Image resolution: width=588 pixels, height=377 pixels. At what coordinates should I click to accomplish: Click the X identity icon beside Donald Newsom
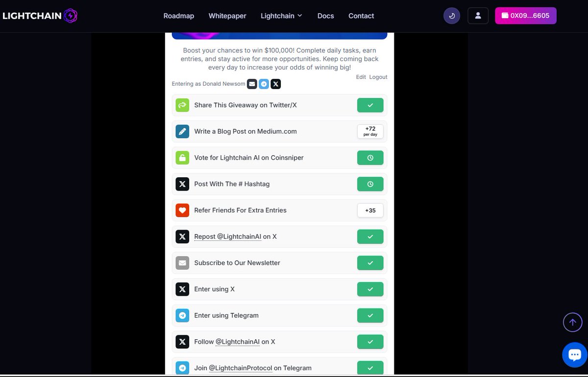tap(276, 84)
